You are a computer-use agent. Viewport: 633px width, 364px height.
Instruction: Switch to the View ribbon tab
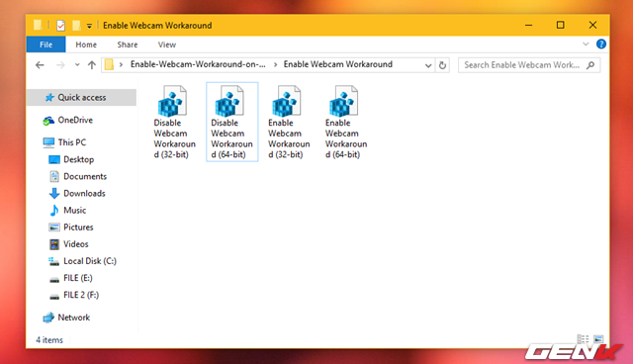[167, 45]
